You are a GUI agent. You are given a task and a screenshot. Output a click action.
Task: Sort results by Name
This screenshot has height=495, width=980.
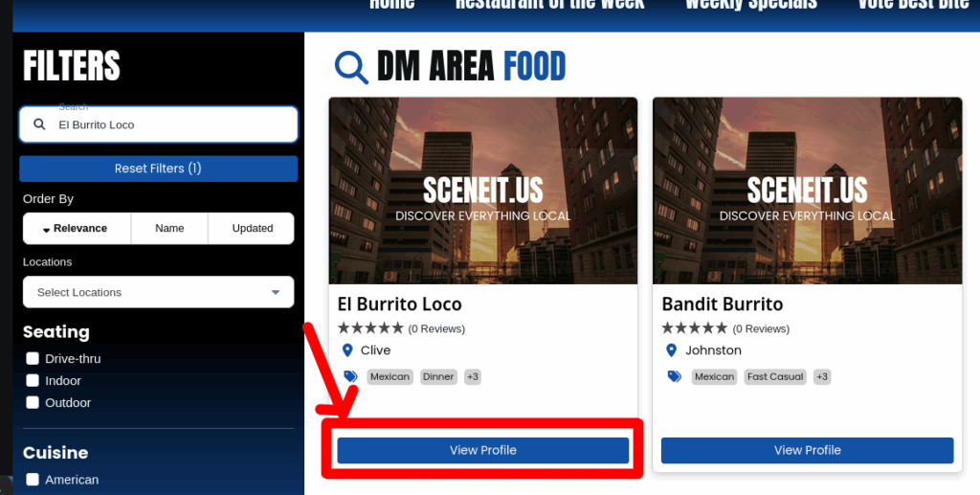(x=169, y=228)
